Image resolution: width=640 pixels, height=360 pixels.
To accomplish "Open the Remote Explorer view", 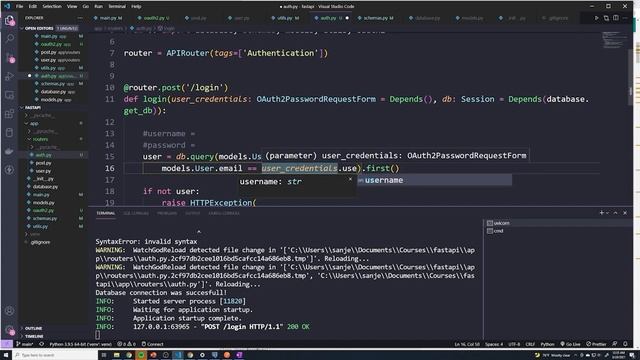I will click(x=9, y=95).
